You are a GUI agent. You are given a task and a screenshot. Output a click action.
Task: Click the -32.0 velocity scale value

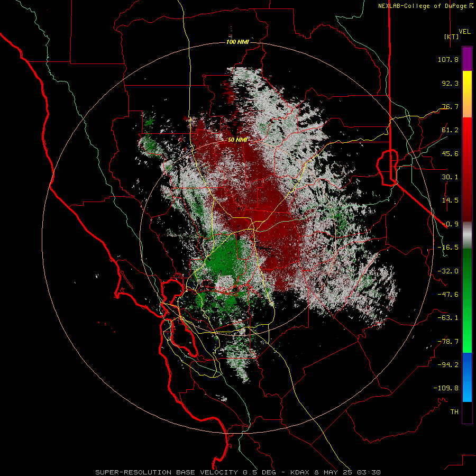point(448,271)
